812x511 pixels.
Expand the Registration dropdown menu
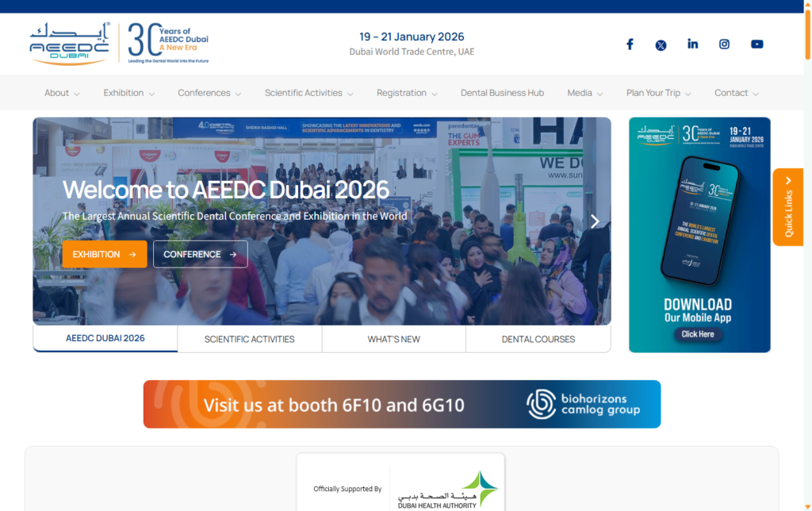407,93
